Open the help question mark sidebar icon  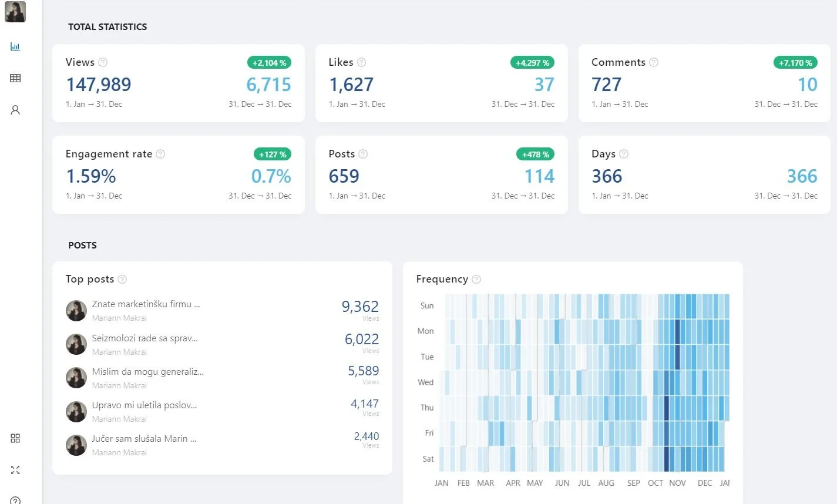click(15, 500)
